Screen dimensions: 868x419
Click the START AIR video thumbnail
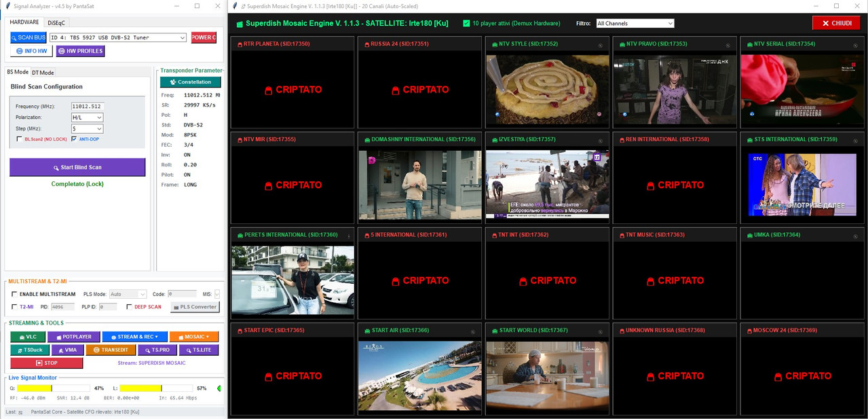coord(420,376)
